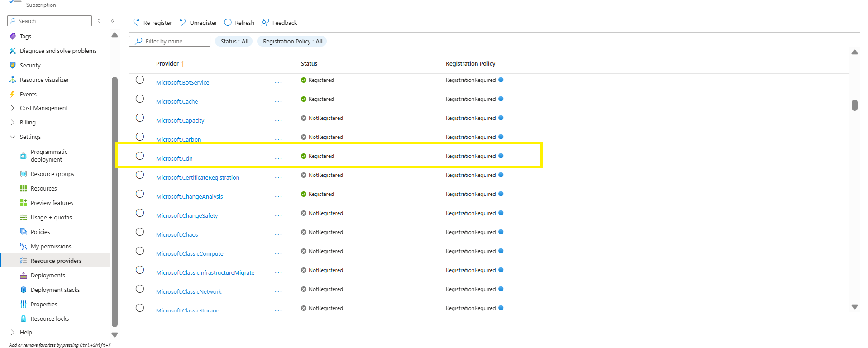
Task: Click the sidebar search expand/collapse arrows
Action: click(99, 21)
